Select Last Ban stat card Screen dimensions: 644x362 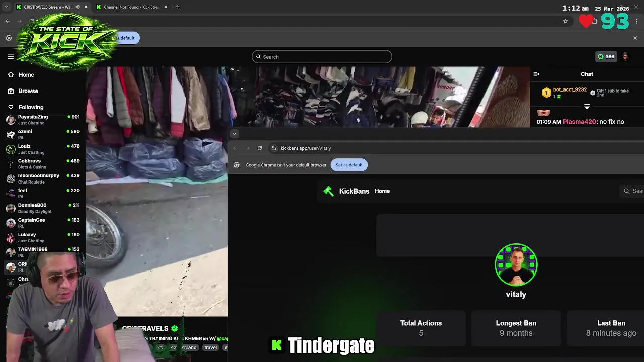tap(605, 328)
